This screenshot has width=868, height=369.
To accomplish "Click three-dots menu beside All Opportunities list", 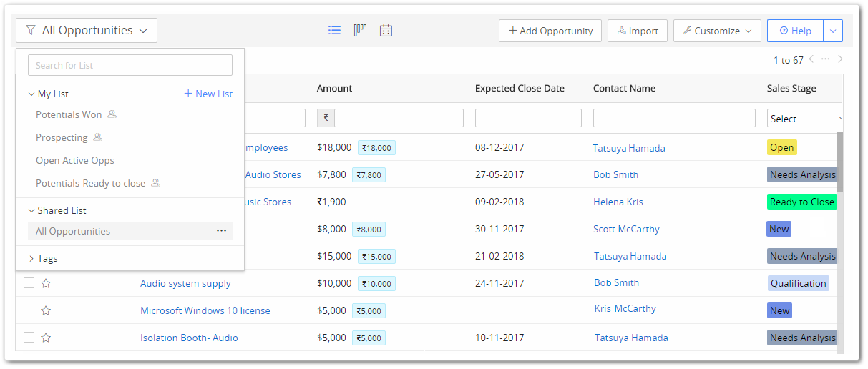I will tap(221, 231).
